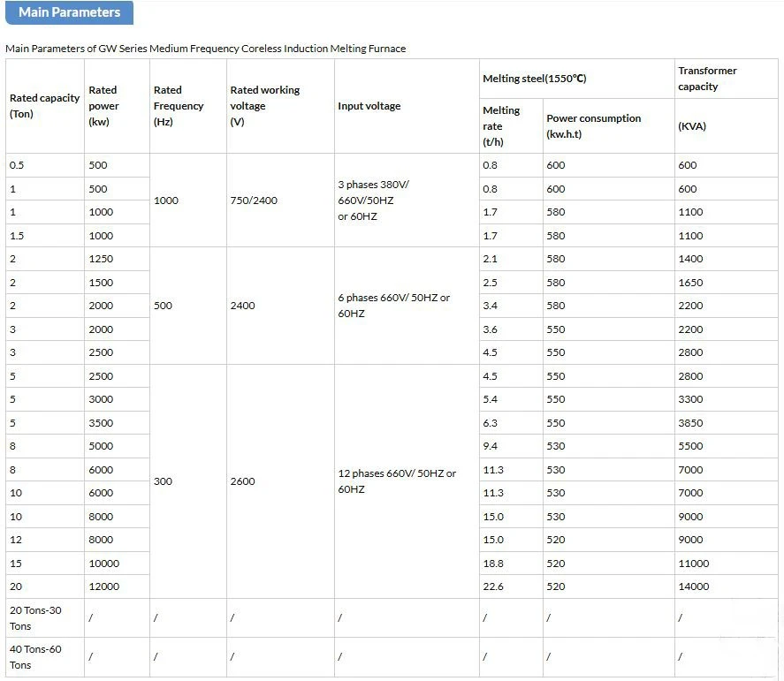This screenshot has height=681, width=784.
Task: Click the Power consumption (kw.h.t) header
Action: tap(608, 126)
